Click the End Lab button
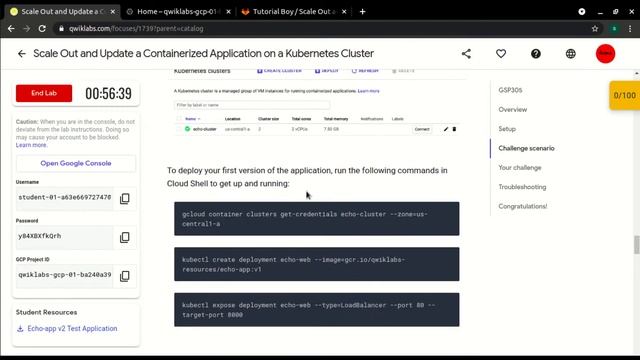The image size is (640, 360). coord(44,93)
